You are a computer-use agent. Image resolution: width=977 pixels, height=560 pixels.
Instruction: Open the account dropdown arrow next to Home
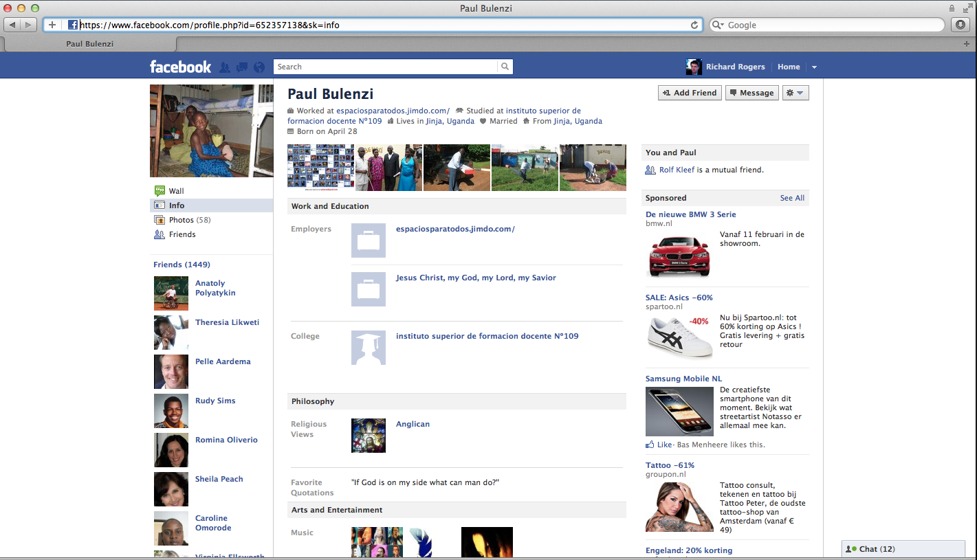click(814, 67)
